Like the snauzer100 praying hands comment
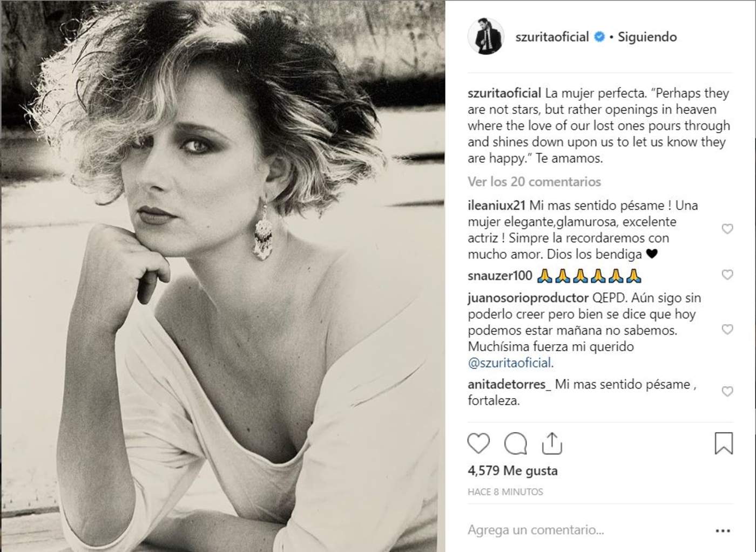756x552 pixels. click(727, 275)
